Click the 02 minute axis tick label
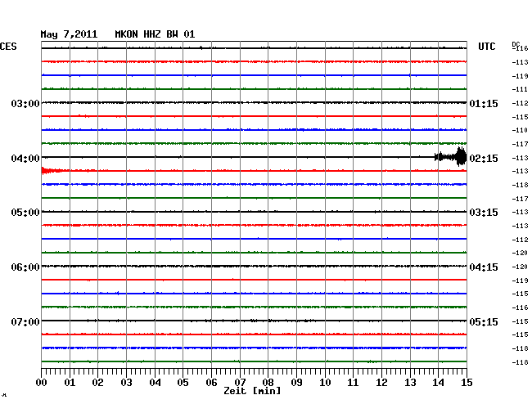 click(97, 383)
